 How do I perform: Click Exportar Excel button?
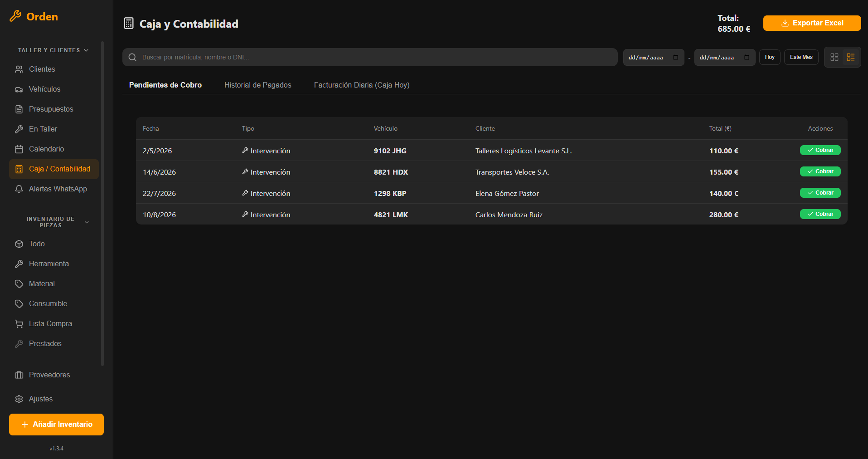pos(812,23)
